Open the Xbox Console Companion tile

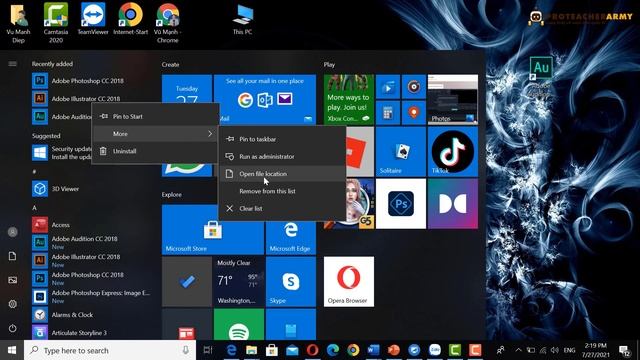click(x=349, y=100)
